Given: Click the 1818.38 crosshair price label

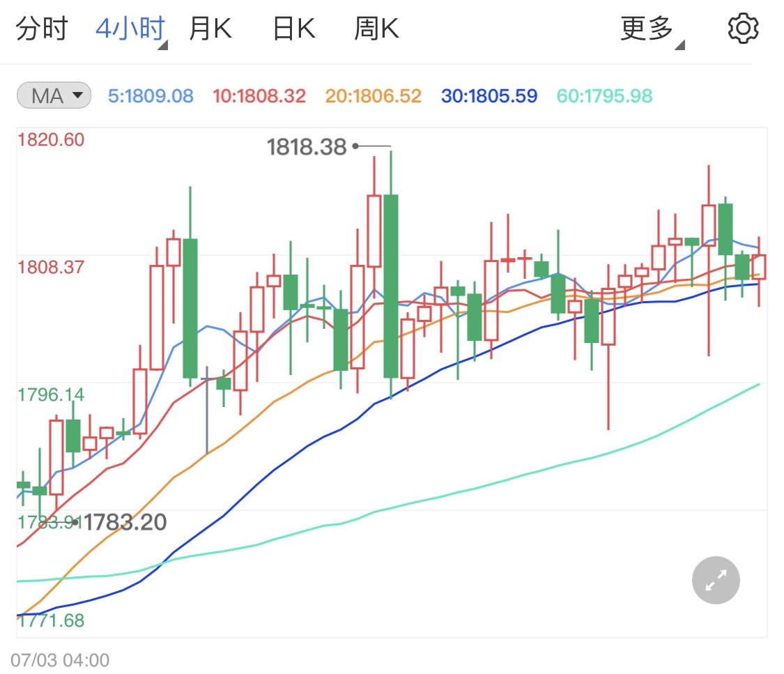Looking at the screenshot, I should pos(306,146).
